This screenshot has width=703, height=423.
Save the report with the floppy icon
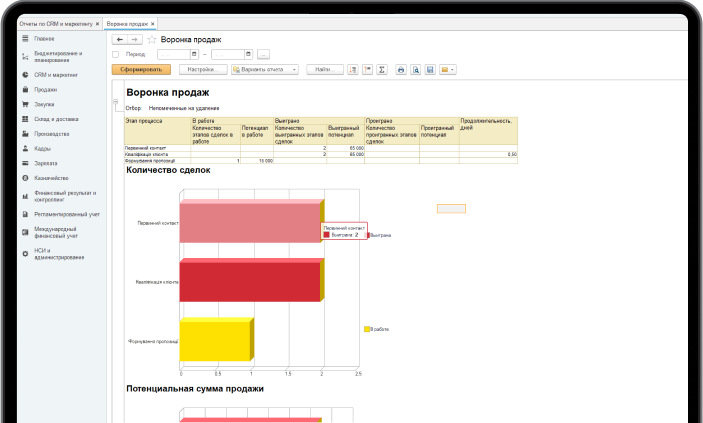pos(430,70)
